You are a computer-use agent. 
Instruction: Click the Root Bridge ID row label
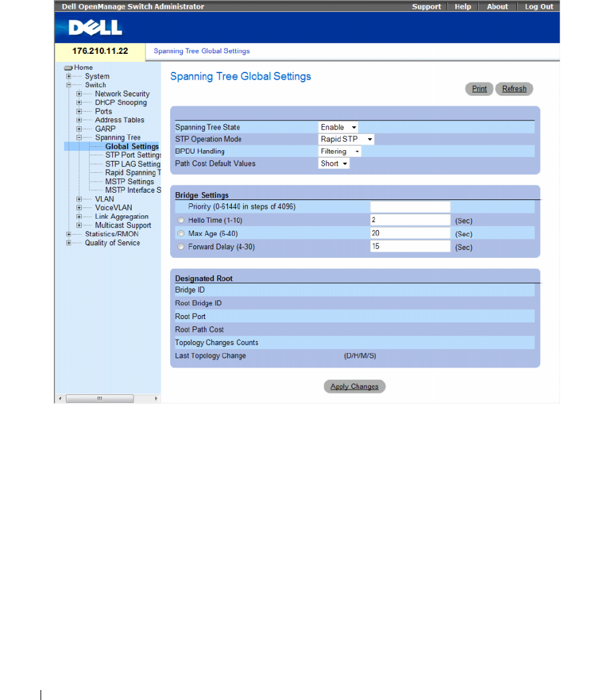[198, 303]
